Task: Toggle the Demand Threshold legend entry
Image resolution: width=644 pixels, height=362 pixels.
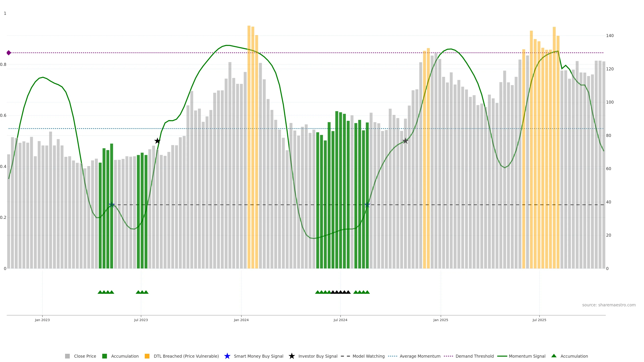Action: point(474,356)
